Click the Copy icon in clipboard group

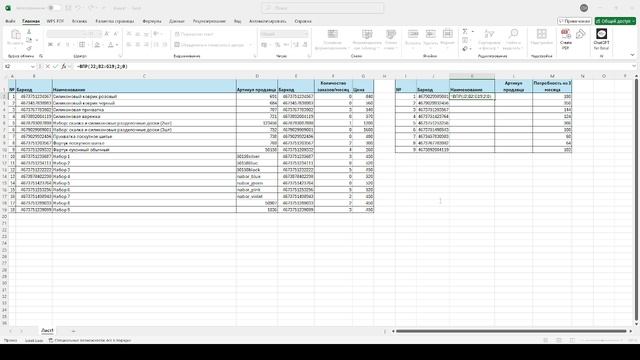pyautogui.click(x=29, y=40)
